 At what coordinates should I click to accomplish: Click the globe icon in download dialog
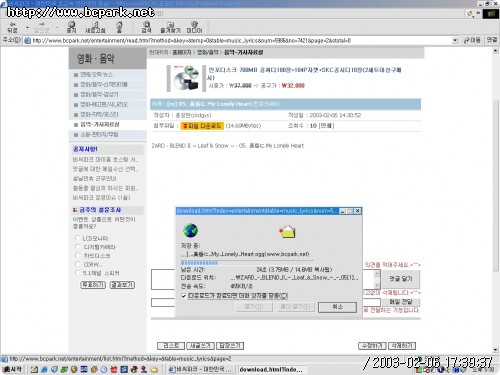[x=190, y=231]
